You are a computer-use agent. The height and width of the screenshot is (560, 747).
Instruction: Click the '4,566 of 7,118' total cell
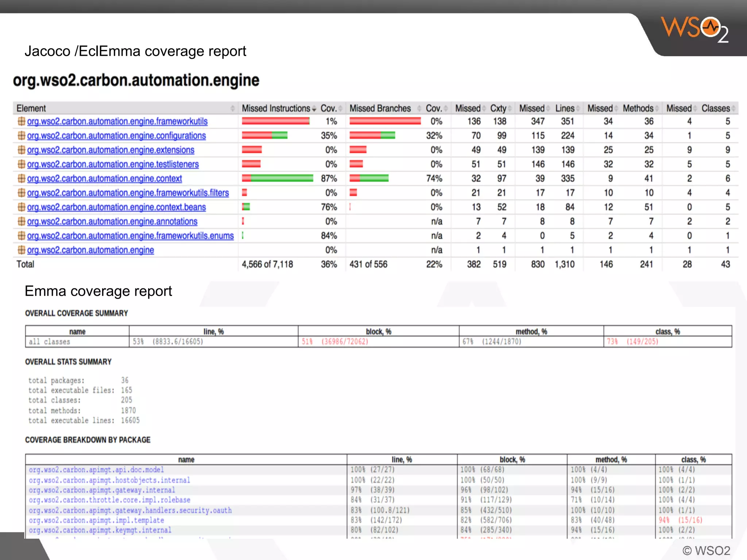pyautogui.click(x=267, y=264)
